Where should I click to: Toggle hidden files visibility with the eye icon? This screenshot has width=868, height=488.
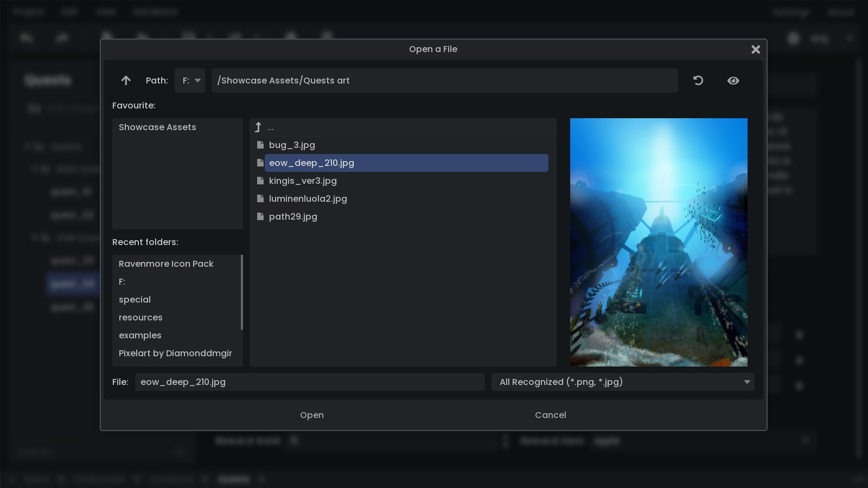733,80
